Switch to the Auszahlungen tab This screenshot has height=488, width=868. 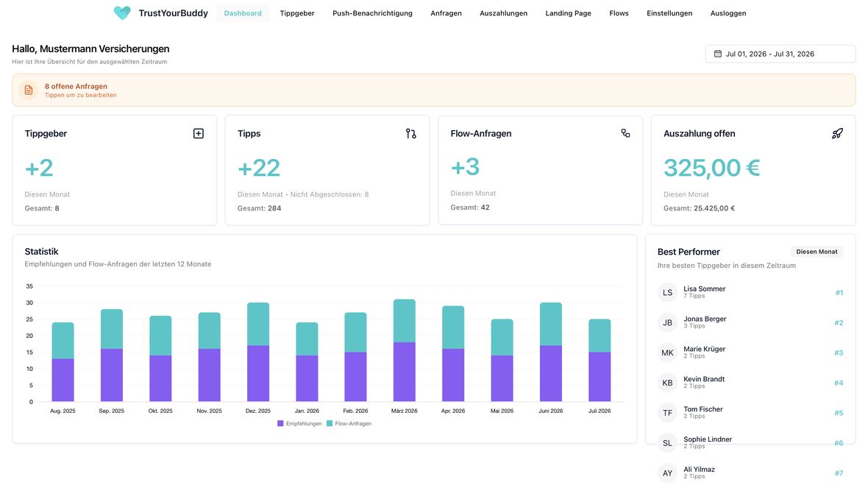point(503,13)
